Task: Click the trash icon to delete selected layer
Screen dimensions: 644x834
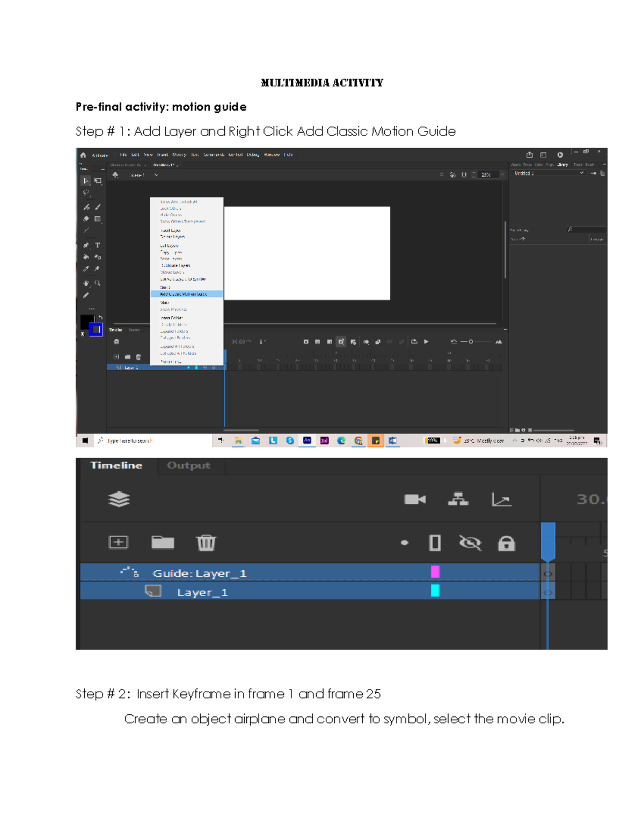Action: pyautogui.click(x=207, y=542)
